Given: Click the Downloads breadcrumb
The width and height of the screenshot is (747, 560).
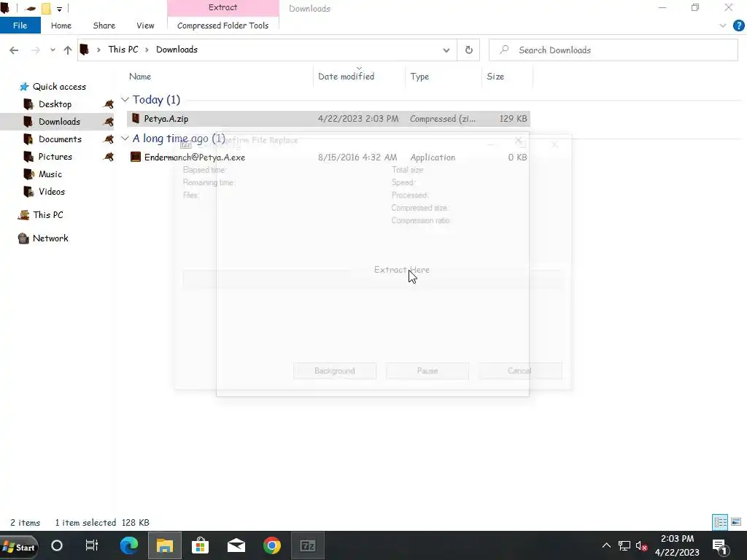Looking at the screenshot, I should click(177, 50).
